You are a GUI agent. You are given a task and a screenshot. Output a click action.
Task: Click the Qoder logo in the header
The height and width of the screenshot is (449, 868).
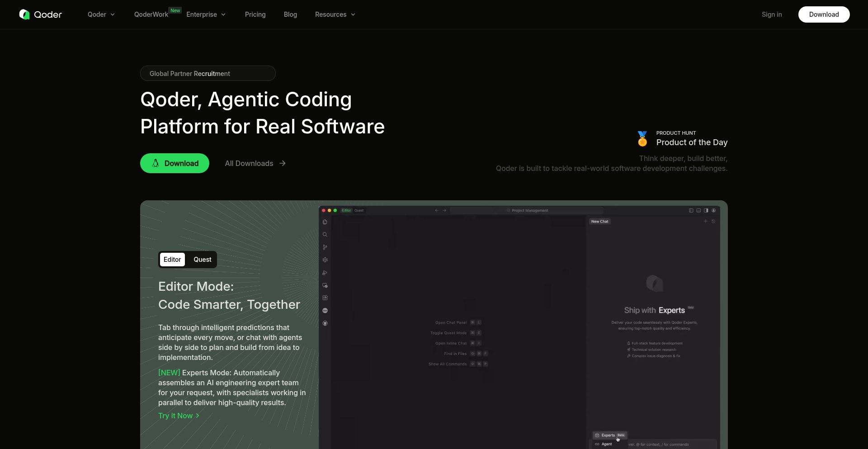(41, 14)
